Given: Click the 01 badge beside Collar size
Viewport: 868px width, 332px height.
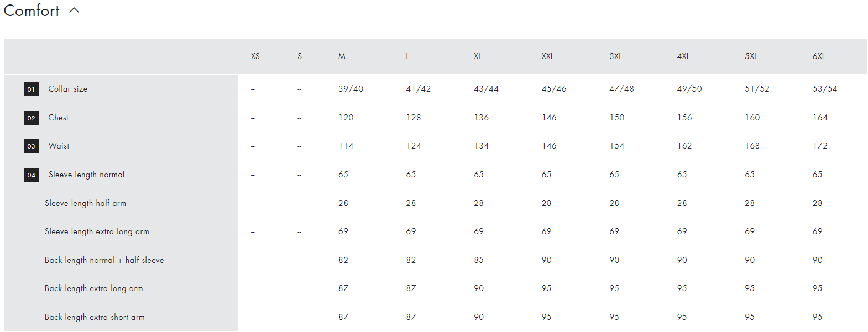Looking at the screenshot, I should (32, 89).
